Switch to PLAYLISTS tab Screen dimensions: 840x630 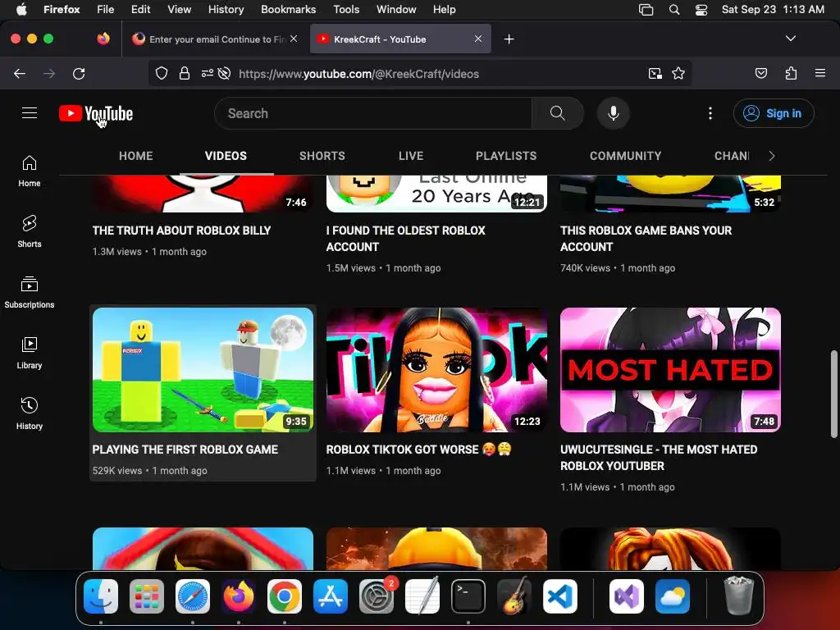coord(506,156)
